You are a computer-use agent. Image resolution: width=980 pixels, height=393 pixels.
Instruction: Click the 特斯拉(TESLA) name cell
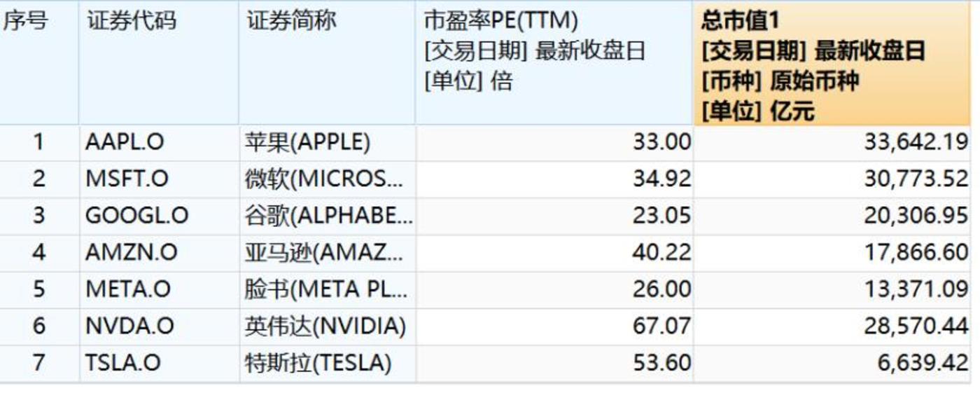click(317, 363)
